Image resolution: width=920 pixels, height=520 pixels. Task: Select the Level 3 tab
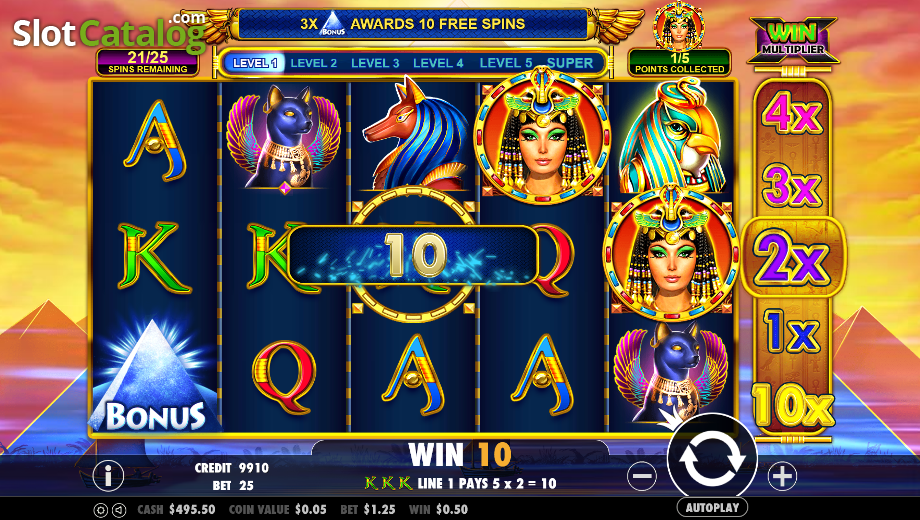click(x=375, y=63)
